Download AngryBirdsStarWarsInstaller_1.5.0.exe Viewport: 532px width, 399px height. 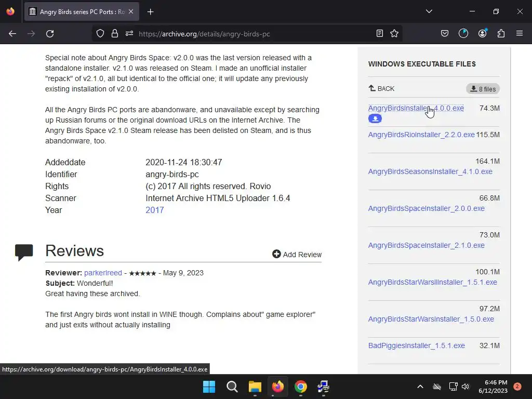[431, 319]
